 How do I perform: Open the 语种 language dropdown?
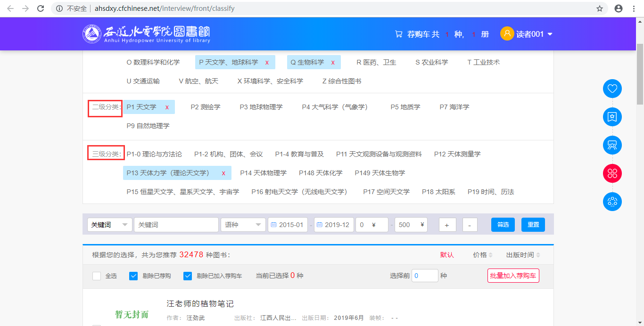pos(243,225)
